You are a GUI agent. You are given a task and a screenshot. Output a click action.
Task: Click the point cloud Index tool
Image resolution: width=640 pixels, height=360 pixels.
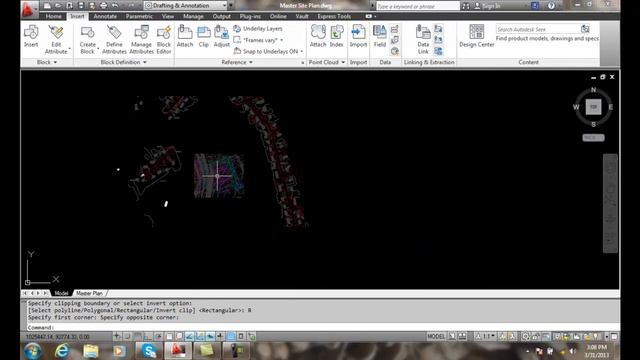tap(336, 37)
